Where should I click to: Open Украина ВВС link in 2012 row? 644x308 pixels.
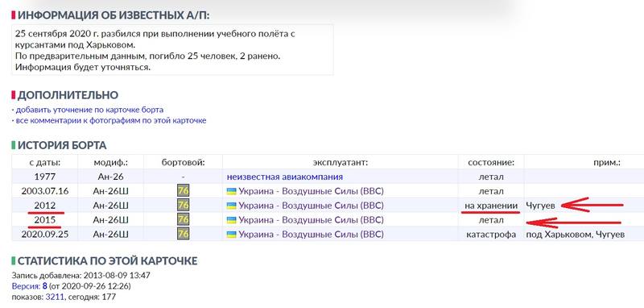click(x=311, y=206)
